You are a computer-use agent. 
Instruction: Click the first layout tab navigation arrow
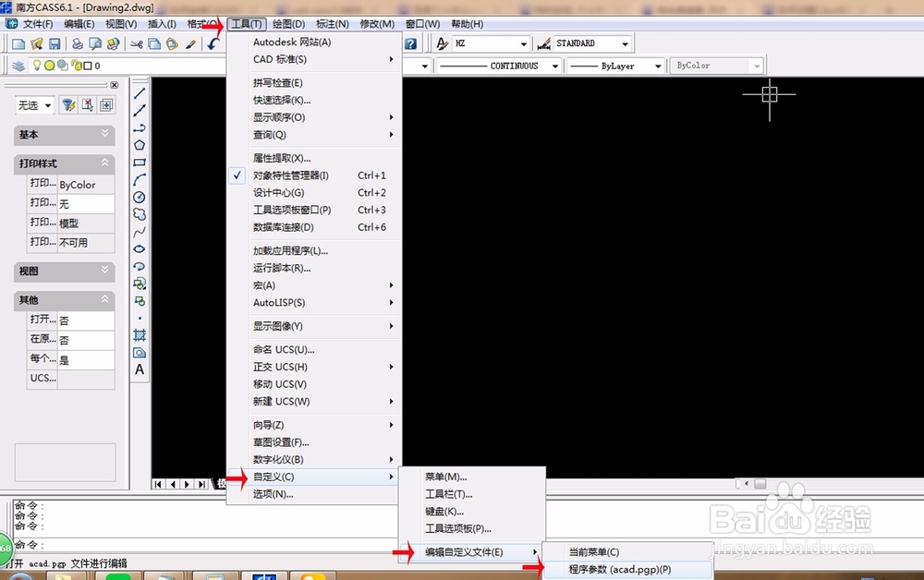[158, 484]
